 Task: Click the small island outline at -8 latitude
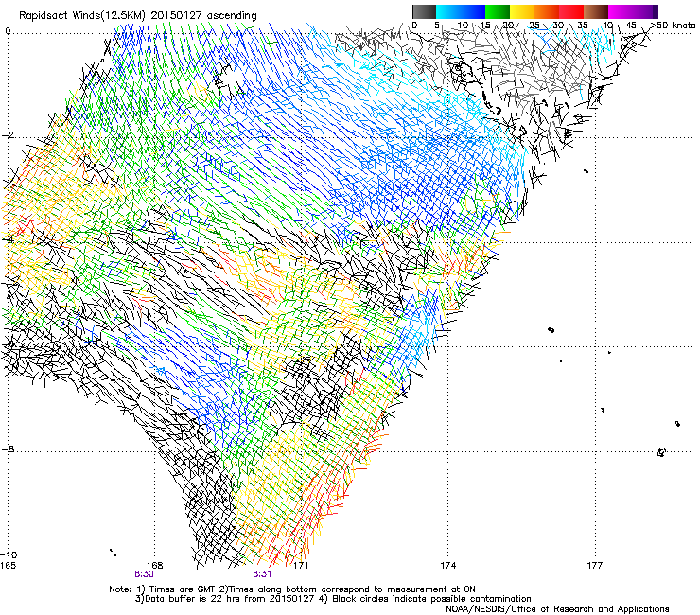click(661, 452)
